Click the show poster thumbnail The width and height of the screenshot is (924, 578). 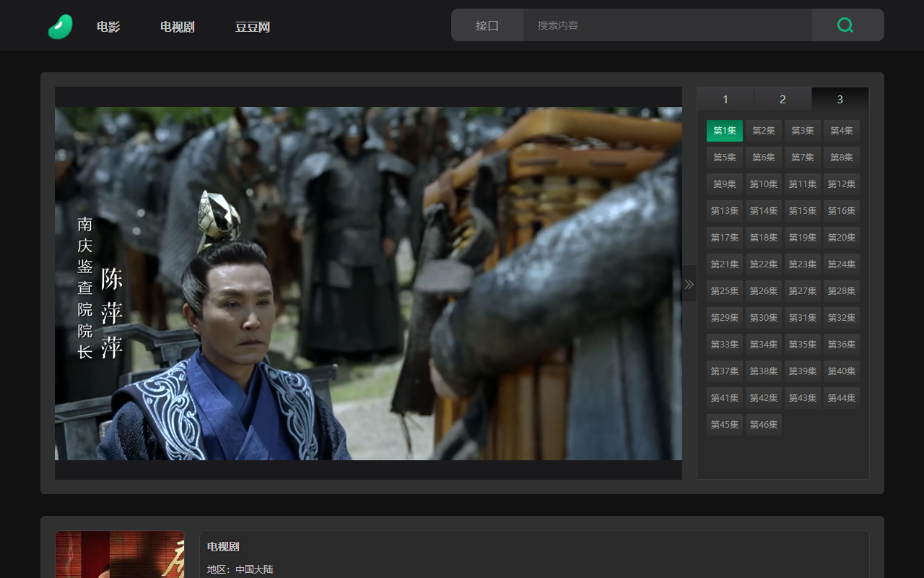tap(120, 555)
